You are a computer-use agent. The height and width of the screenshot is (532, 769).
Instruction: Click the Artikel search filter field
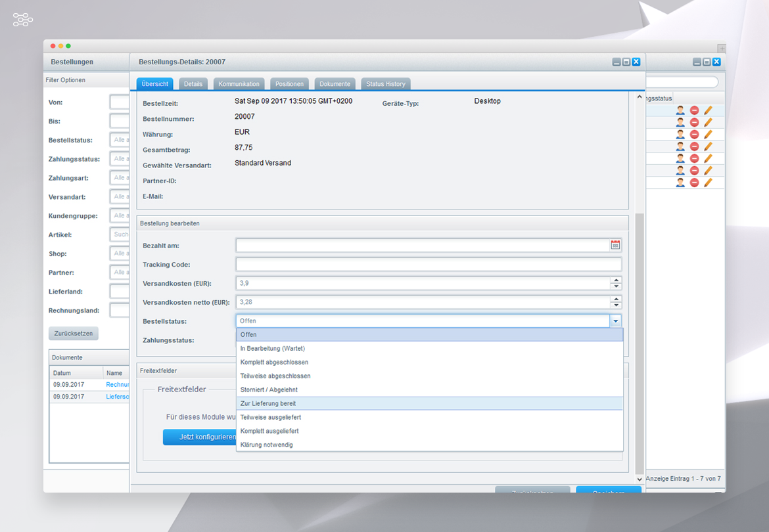click(x=119, y=234)
